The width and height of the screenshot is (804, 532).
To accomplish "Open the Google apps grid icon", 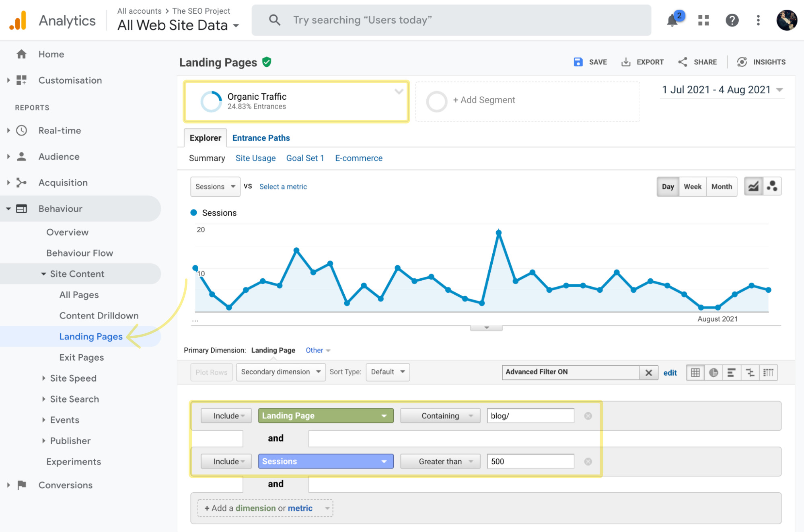I will tap(703, 20).
